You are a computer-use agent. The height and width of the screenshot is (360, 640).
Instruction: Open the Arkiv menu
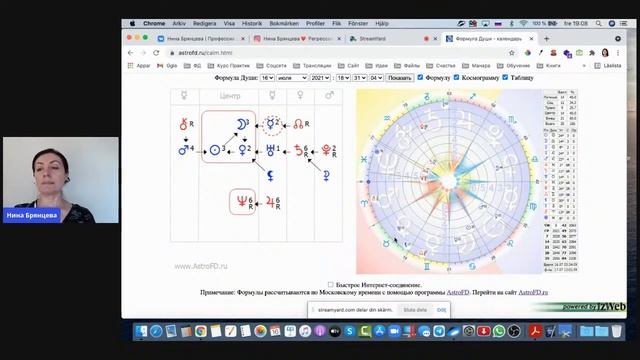pos(179,24)
